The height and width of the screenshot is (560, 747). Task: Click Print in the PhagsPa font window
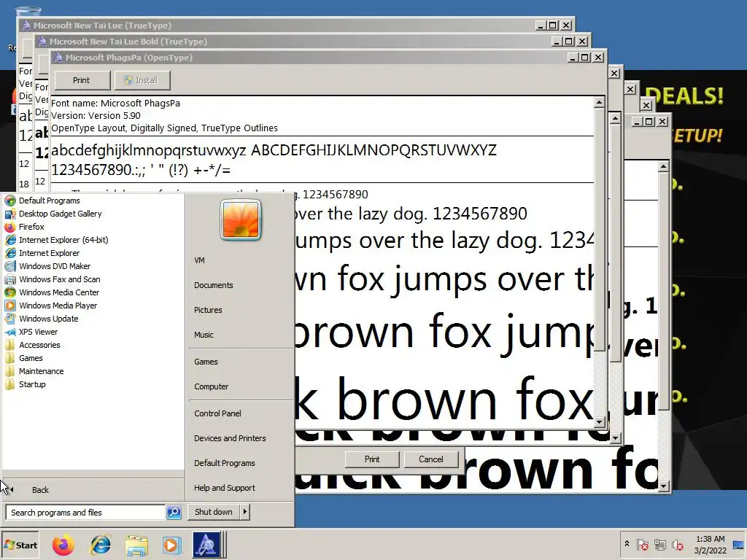coord(82,80)
